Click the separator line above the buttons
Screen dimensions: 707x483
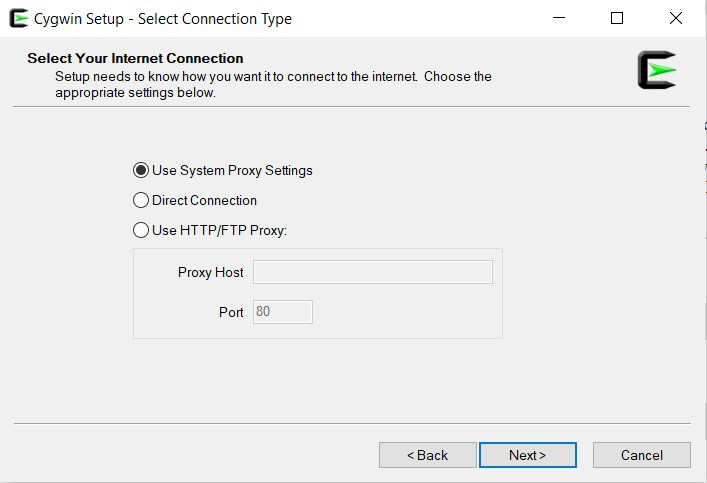(x=352, y=424)
